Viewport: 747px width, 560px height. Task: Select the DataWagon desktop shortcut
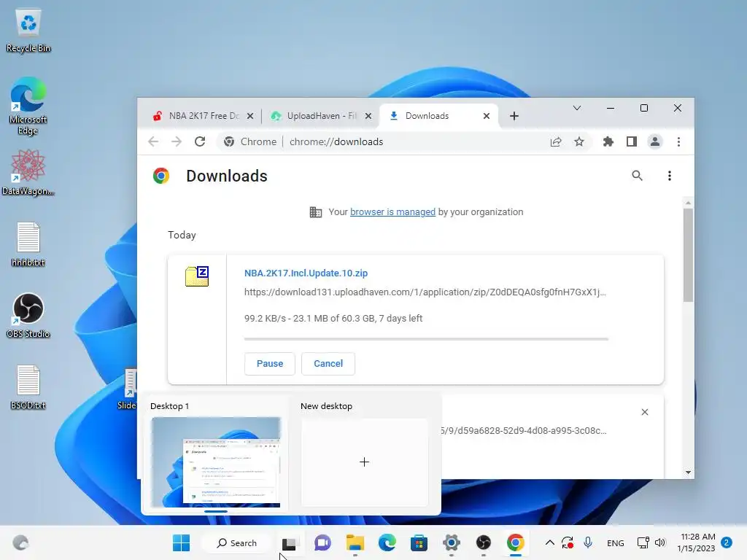pyautogui.click(x=28, y=172)
